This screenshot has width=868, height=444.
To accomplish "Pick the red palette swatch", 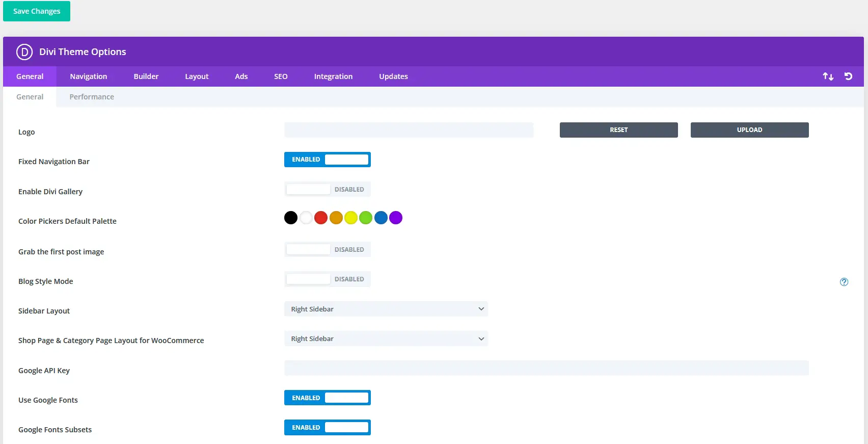I will (x=321, y=218).
